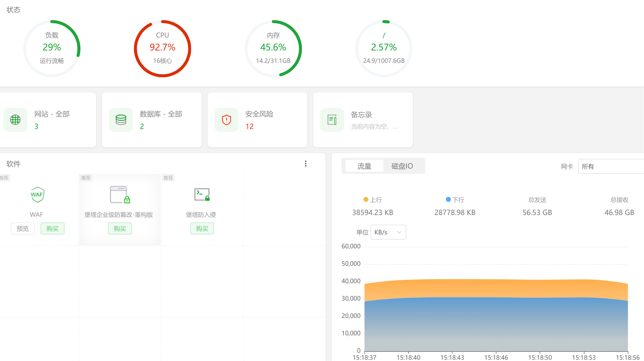Screen dimensions: 644x361
Task: Click the 运行流畅 status text
Action: pos(52,61)
